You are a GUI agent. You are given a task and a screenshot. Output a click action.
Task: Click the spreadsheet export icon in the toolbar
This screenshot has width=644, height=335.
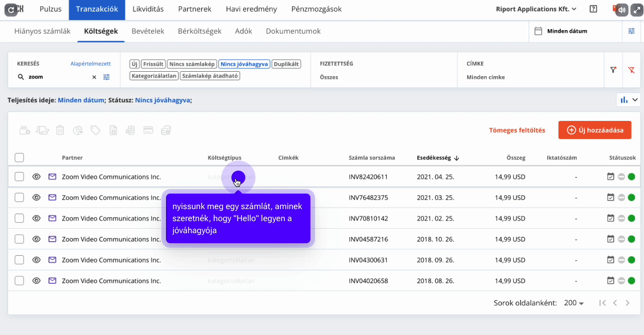130,130
